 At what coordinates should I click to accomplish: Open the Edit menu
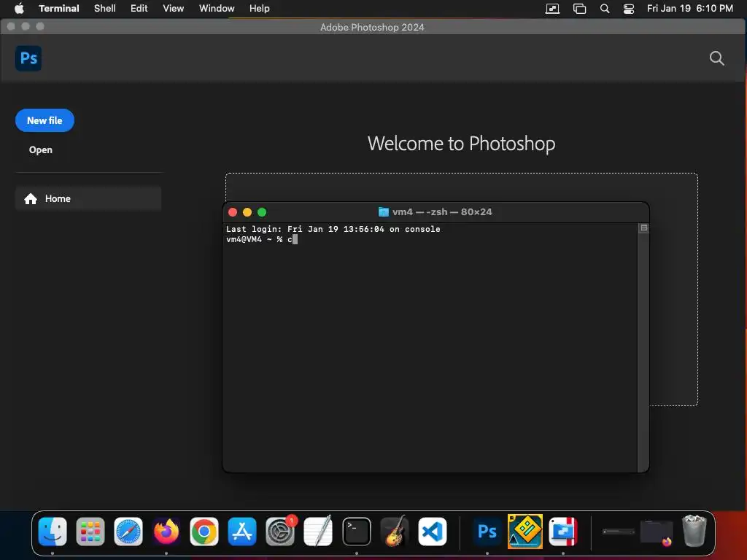pos(139,8)
